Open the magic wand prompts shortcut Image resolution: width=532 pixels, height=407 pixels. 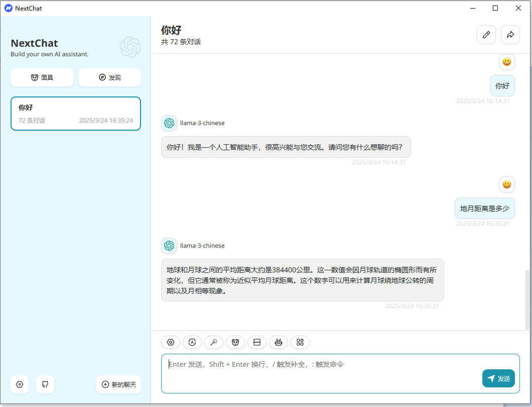coord(214,342)
